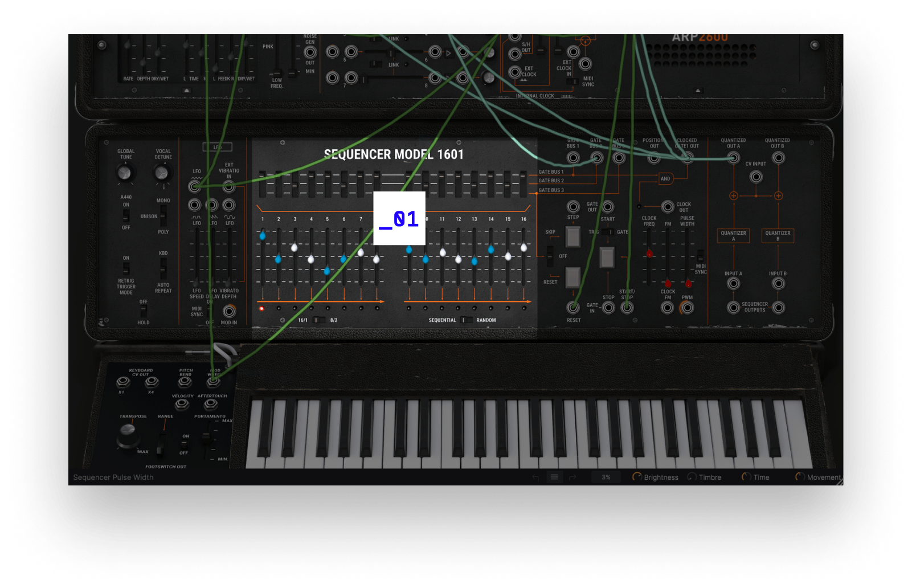
Task: Click the Clock Freq slider
Action: (x=649, y=254)
